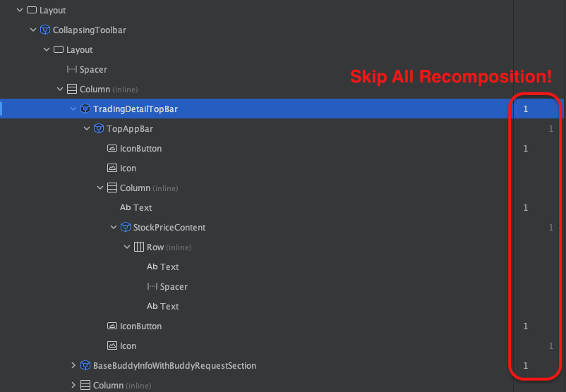Collapse the StockPriceContent node

click(114, 227)
